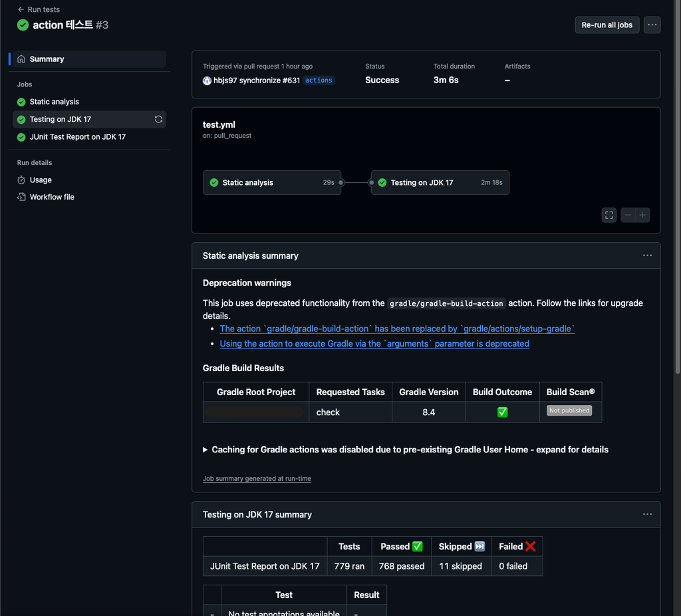Re-run all jobs
Screen dimensions: 681x616
click(607, 25)
